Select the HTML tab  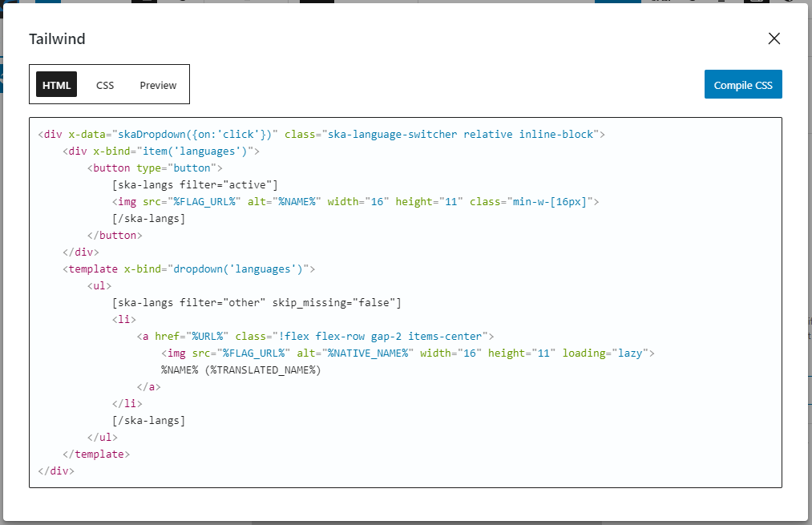[57, 85]
